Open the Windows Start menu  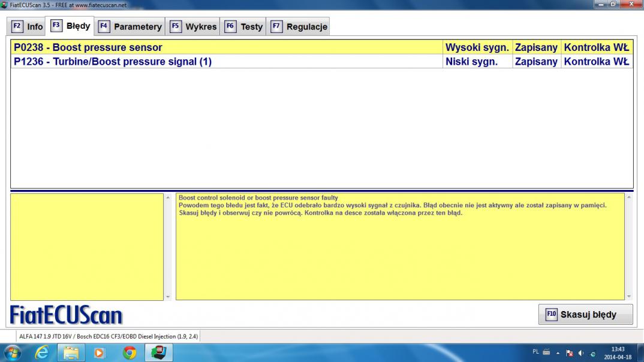tap(13, 353)
